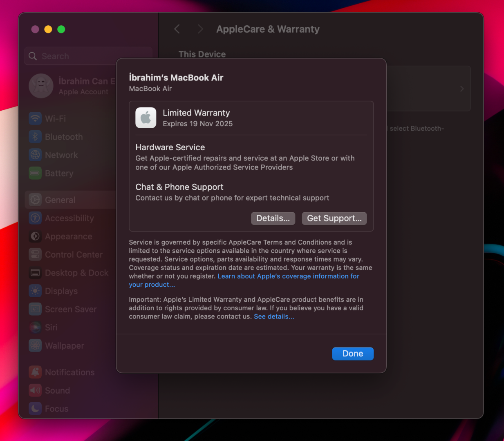Click the Get Support... button
504x441 pixels.
point(334,218)
